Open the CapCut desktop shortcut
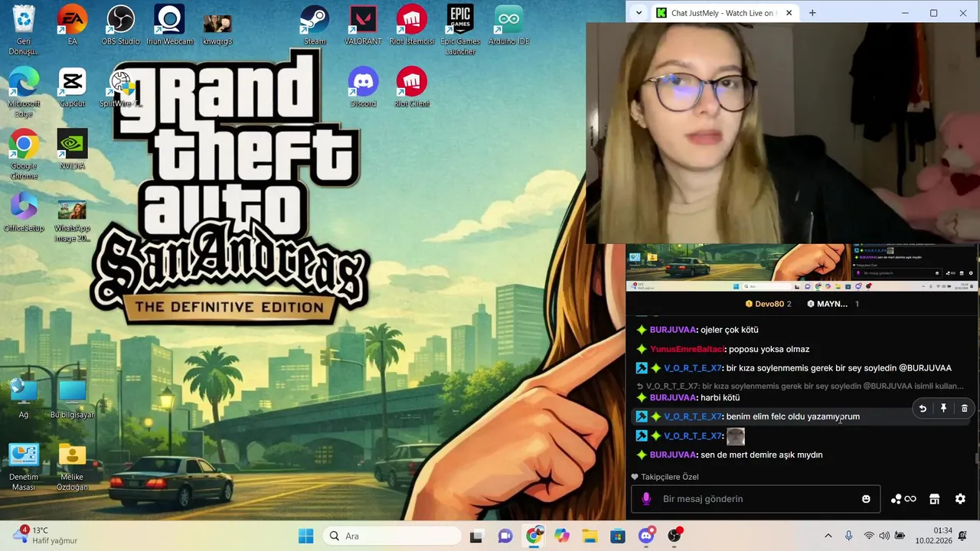This screenshot has width=980, height=551. pyautogui.click(x=72, y=87)
